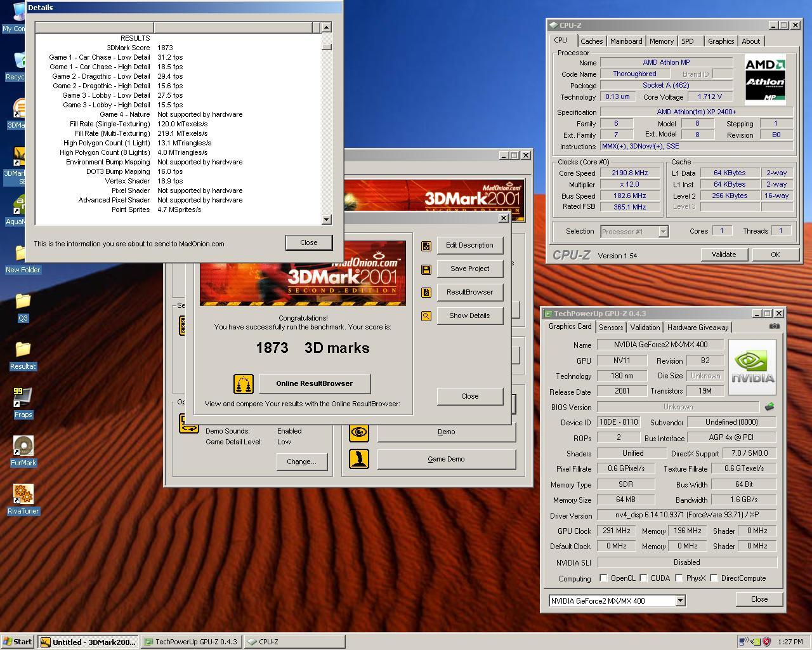Click the Save Project button
The image size is (812, 650).
(x=469, y=269)
